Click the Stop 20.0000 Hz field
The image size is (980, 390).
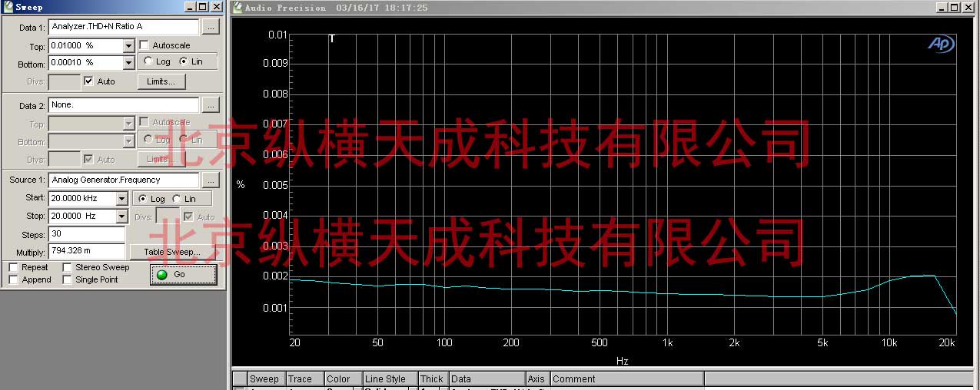(82, 216)
